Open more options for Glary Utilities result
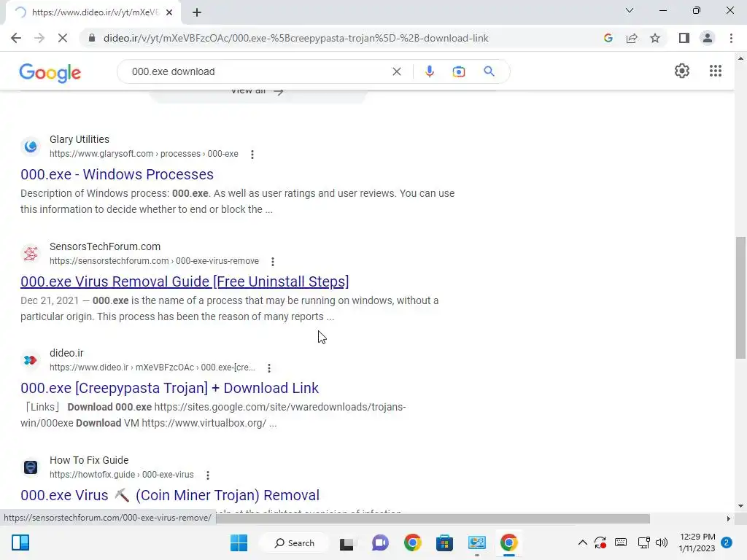Image resolution: width=747 pixels, height=560 pixels. click(x=252, y=155)
